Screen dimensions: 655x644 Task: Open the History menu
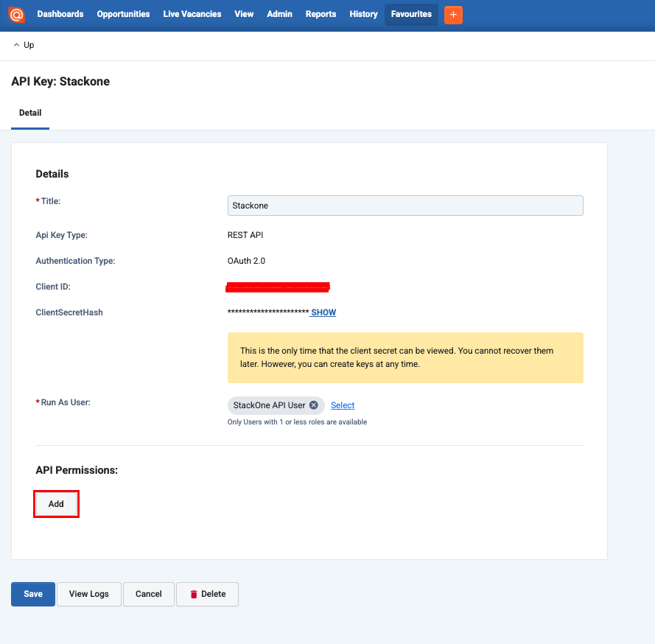363,14
